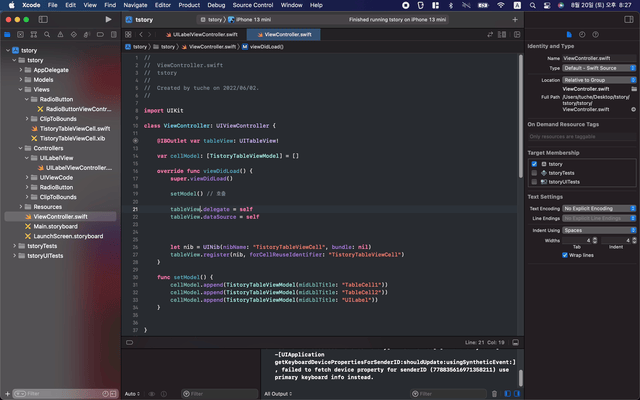Toggle breakpoints activation icon in debug bar

(x=129, y=342)
